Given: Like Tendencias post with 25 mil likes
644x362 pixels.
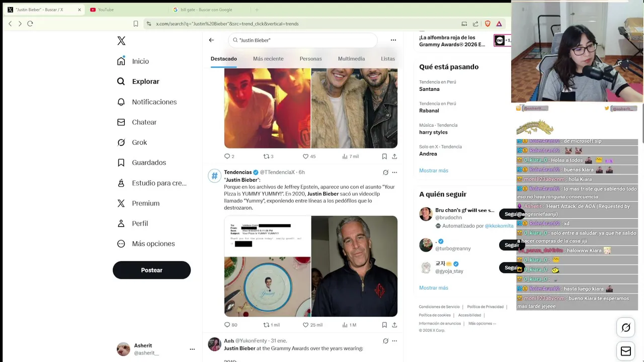Looking at the screenshot, I should click(x=312, y=325).
